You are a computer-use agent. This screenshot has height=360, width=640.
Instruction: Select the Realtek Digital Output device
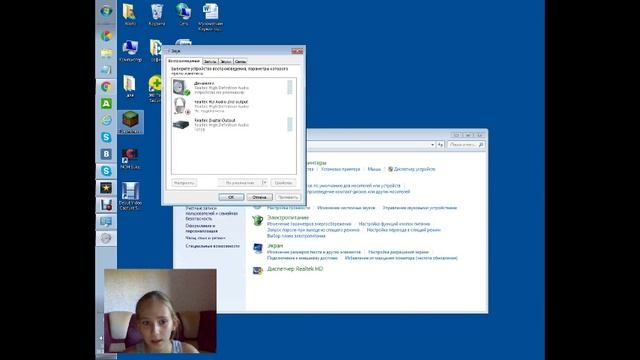pos(232,124)
